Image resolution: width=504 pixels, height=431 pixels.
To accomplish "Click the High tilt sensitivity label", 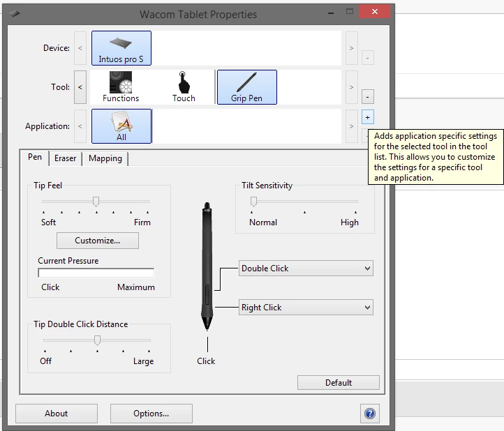I will [x=350, y=222].
